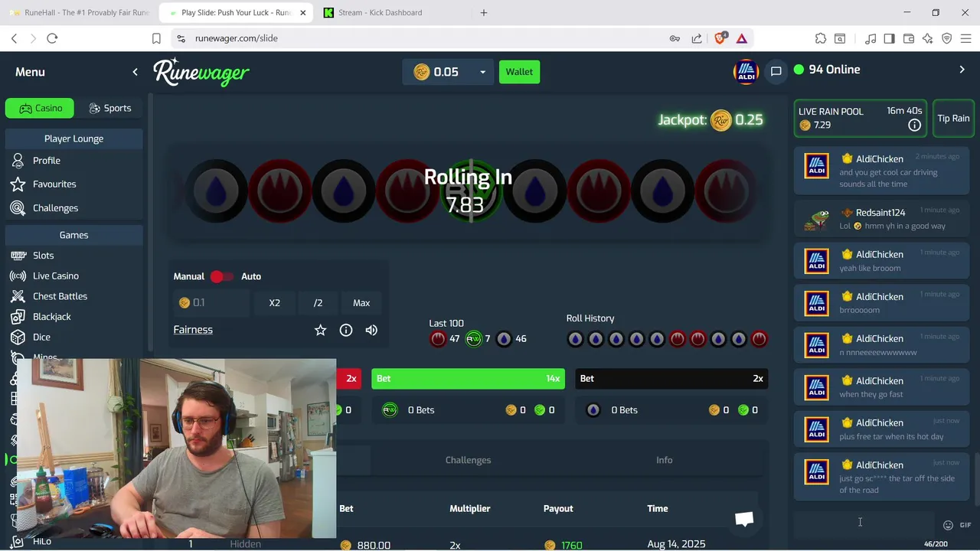Go back in browser history
980x551 pixels.
point(14,38)
